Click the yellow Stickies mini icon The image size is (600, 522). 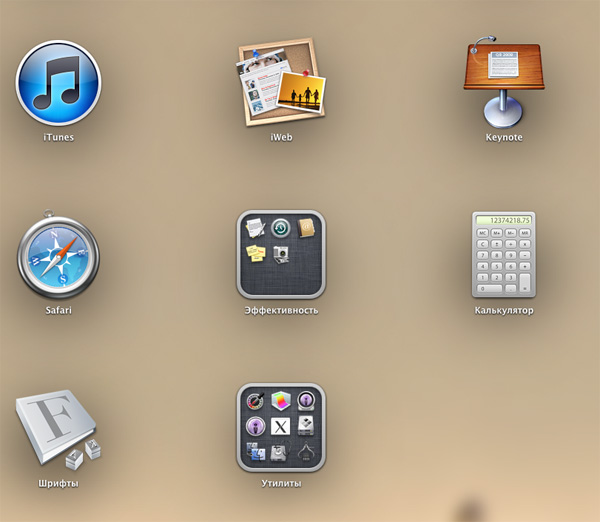click(255, 254)
